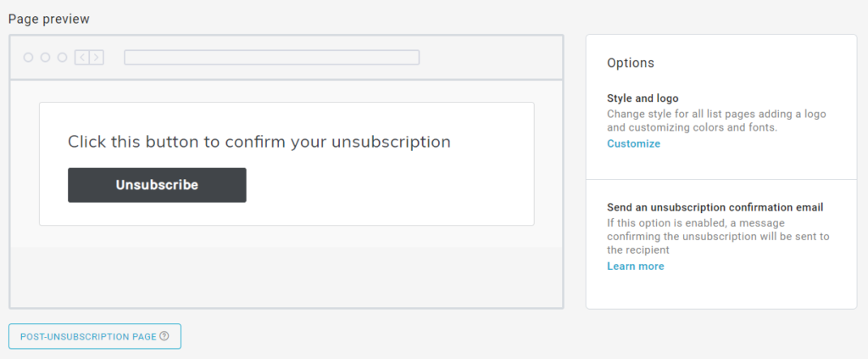Click the empty area right of the Unsubscribe button
The width and height of the screenshot is (868, 359).
click(x=390, y=185)
